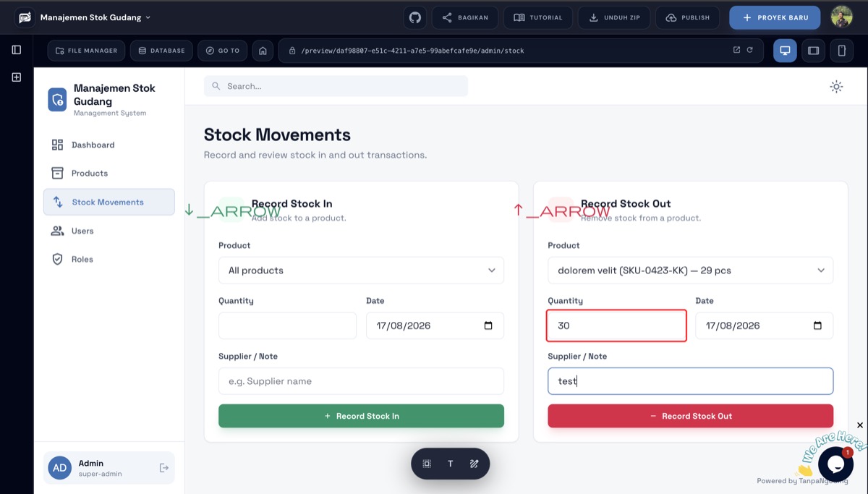Viewport: 868px width, 494px height.
Task: Click the Go To button
Action: (x=222, y=51)
